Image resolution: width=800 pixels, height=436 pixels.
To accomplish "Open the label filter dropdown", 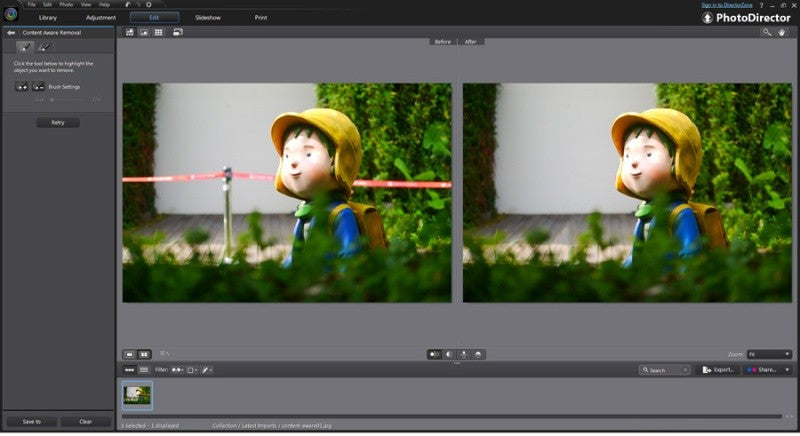I will pyautogui.click(x=192, y=370).
